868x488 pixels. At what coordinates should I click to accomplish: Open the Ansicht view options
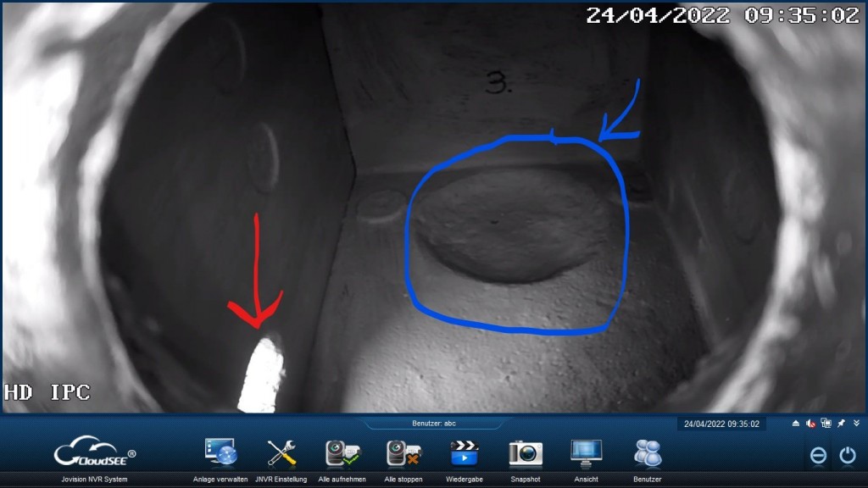click(x=586, y=453)
